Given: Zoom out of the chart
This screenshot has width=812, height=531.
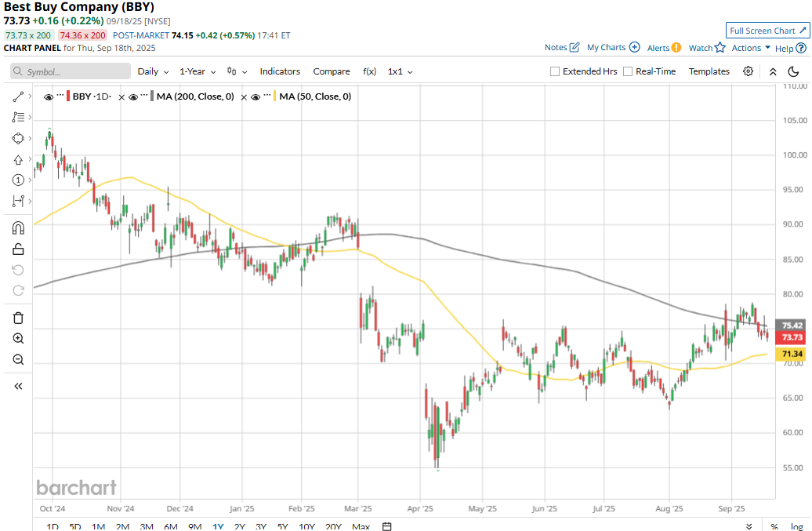Looking at the screenshot, I should click(18, 359).
